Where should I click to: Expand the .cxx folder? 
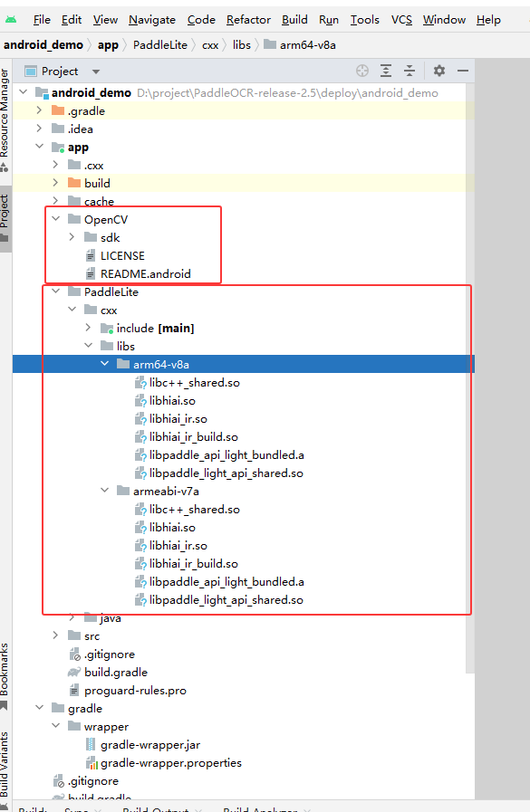click(x=55, y=165)
